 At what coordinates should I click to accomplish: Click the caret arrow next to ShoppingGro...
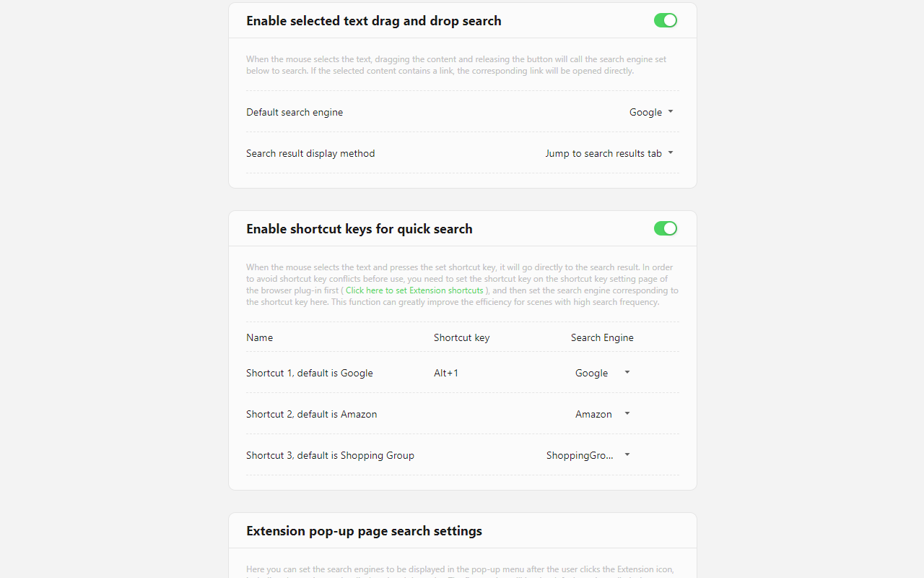[627, 454]
